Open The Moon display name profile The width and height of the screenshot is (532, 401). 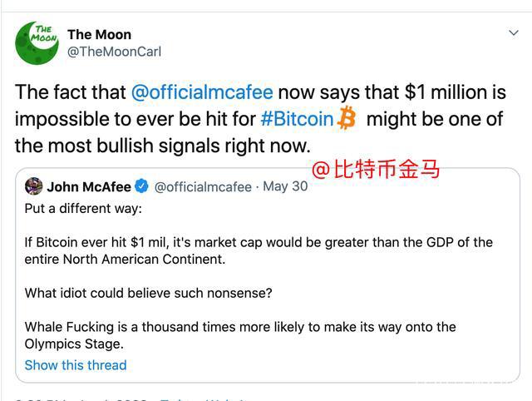pos(99,35)
